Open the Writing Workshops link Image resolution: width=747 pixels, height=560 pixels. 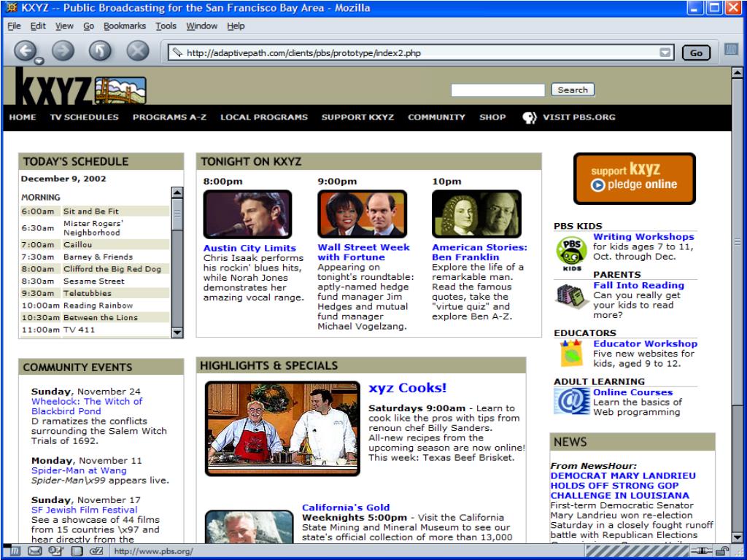coord(643,237)
